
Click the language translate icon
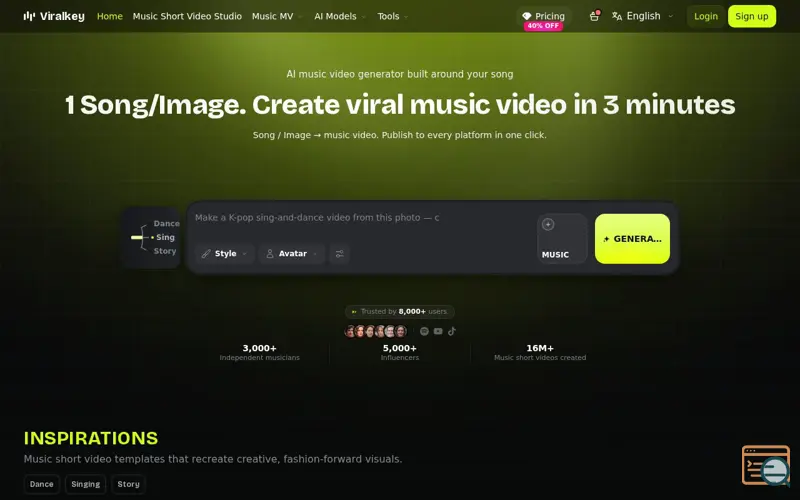(x=617, y=16)
